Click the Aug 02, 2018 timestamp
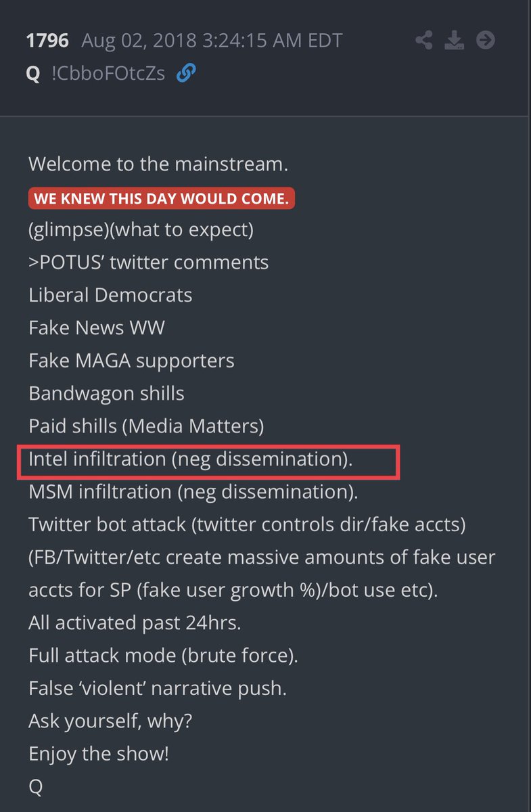 pyautogui.click(x=212, y=41)
